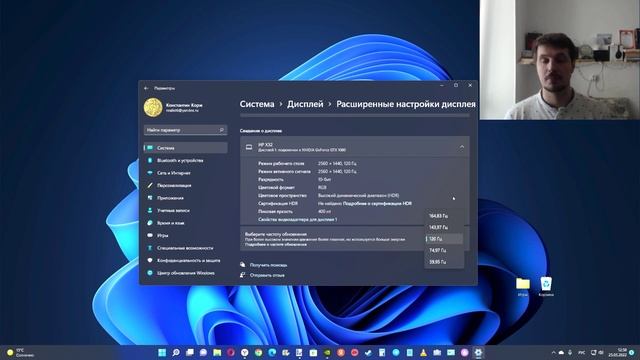Select 120 Гц refresh rate option
640x360 pixels.
(444, 239)
